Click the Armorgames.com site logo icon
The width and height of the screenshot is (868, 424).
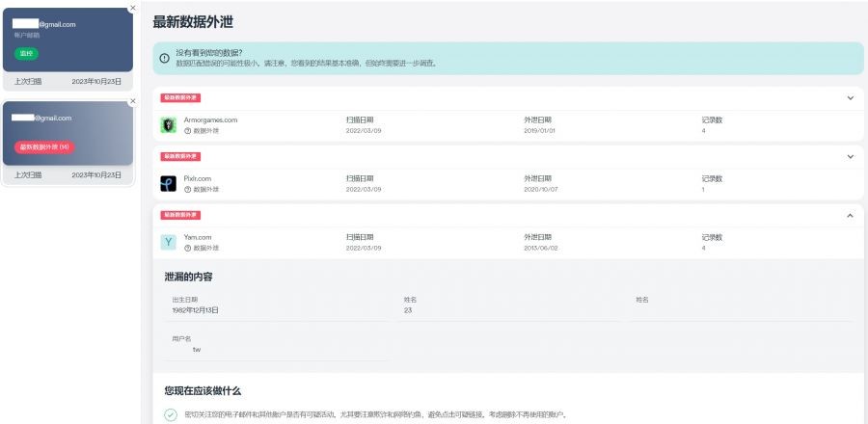[168, 125]
